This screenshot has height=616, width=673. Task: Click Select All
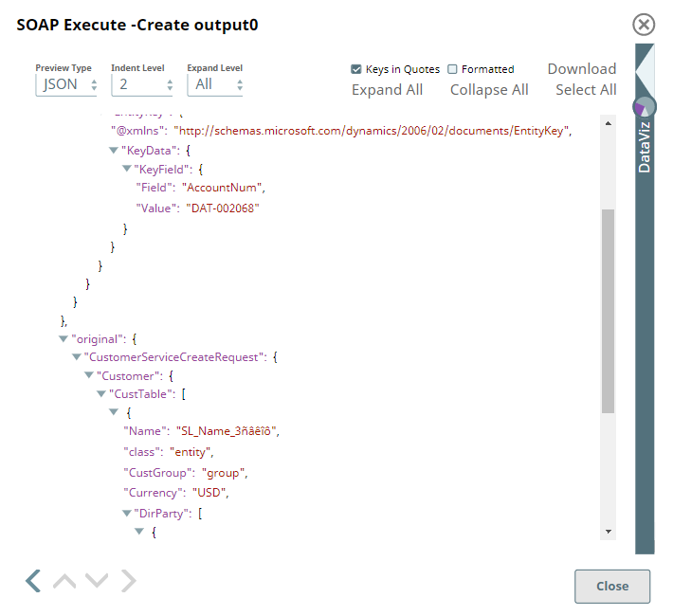(586, 90)
